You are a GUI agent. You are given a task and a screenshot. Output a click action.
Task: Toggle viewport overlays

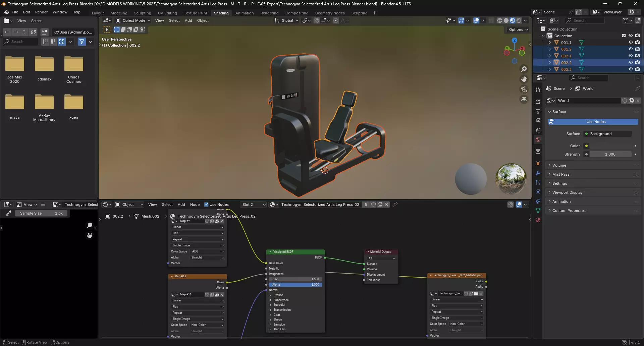click(476, 20)
